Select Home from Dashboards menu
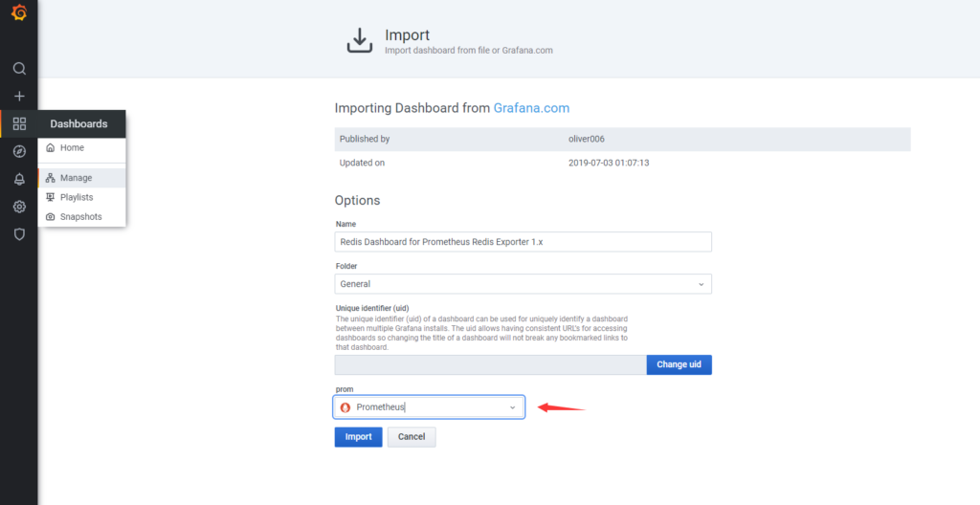 (x=72, y=148)
